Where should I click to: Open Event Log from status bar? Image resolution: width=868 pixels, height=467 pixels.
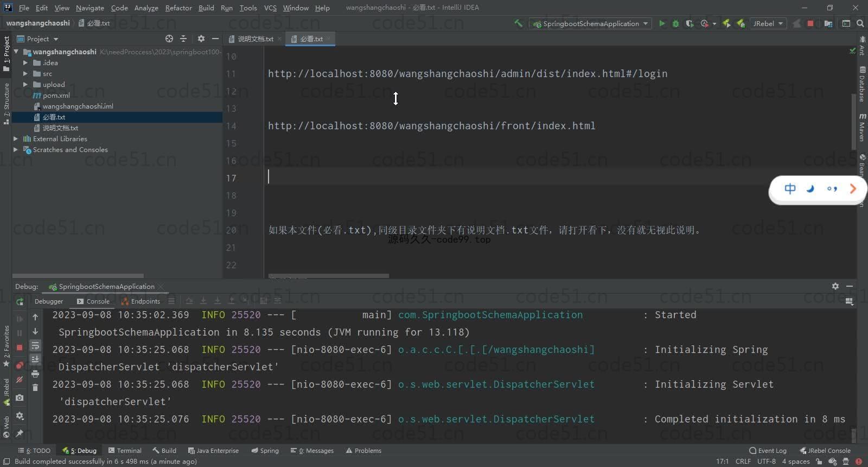coord(768,451)
